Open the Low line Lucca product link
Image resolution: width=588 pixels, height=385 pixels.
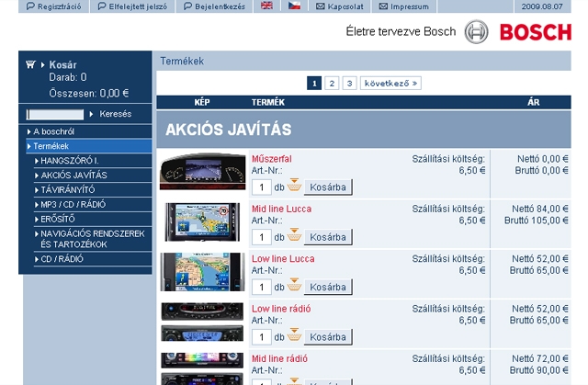[x=283, y=259]
